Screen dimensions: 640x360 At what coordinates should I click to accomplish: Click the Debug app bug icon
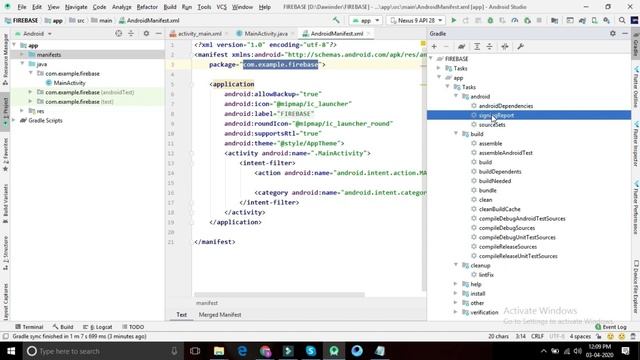490,20
